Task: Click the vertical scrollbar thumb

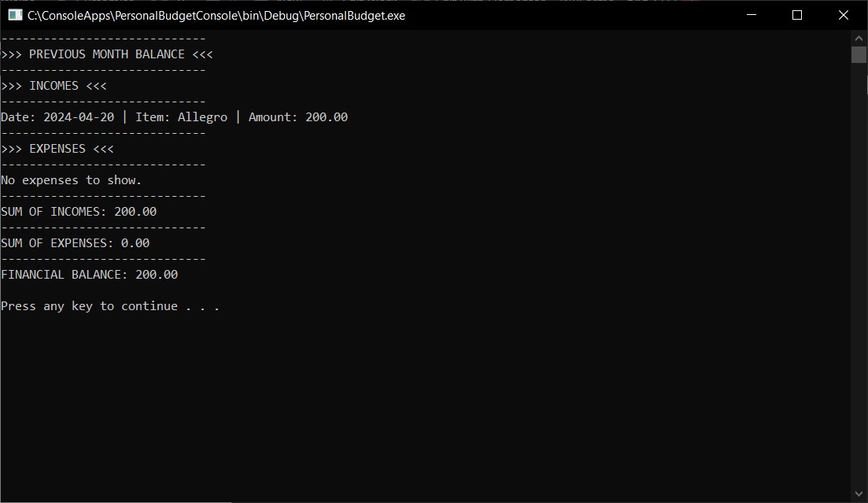Action: (x=859, y=54)
